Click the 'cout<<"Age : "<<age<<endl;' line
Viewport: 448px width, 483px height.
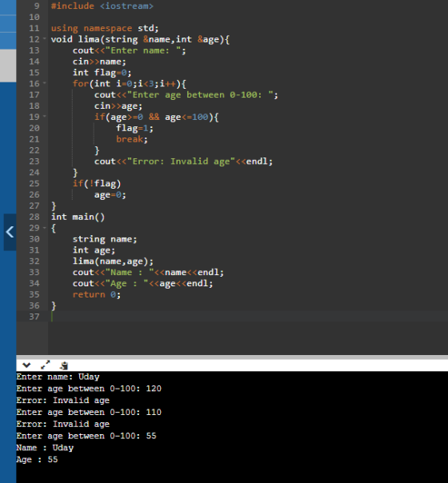(143, 283)
